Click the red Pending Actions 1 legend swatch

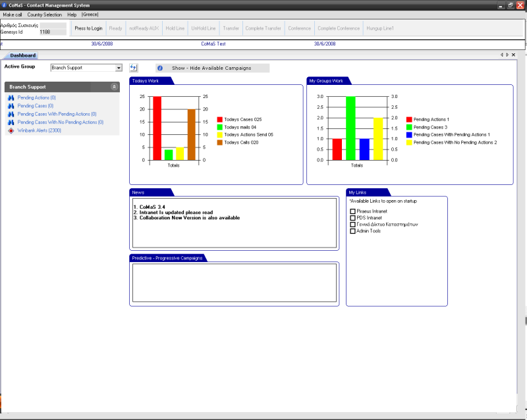tap(409, 119)
